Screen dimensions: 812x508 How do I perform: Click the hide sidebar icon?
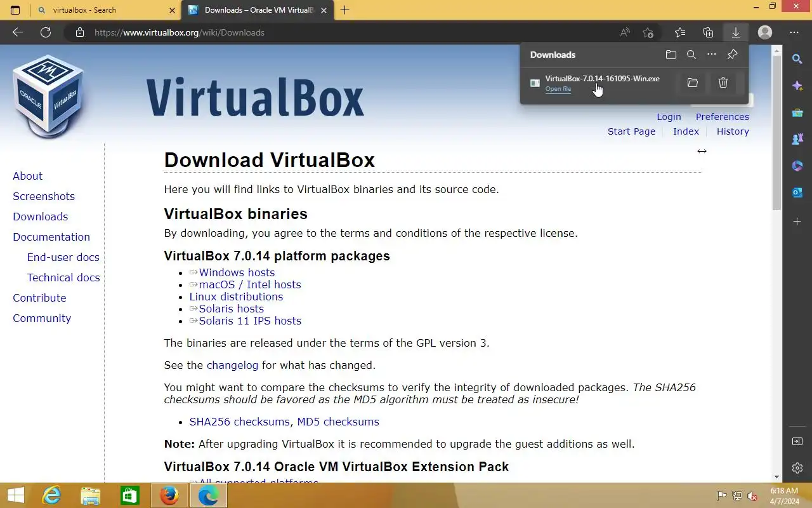(797, 441)
